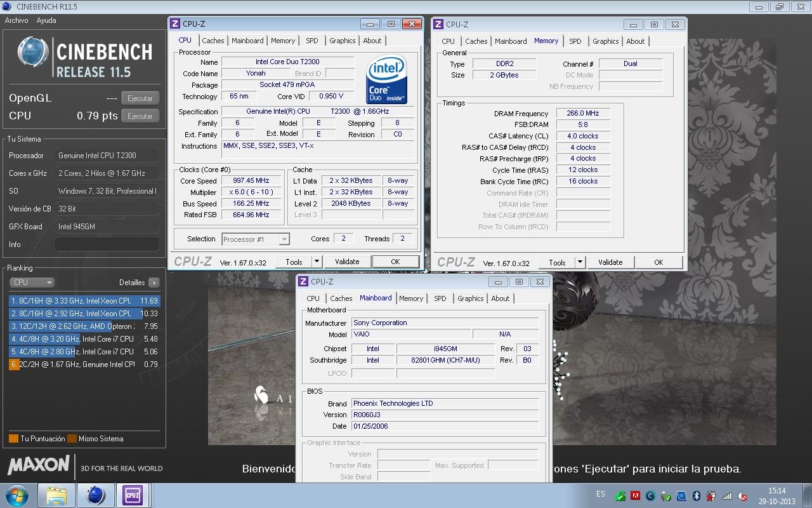Click the Detailles arrow button in Ranking

pyautogui.click(x=154, y=283)
